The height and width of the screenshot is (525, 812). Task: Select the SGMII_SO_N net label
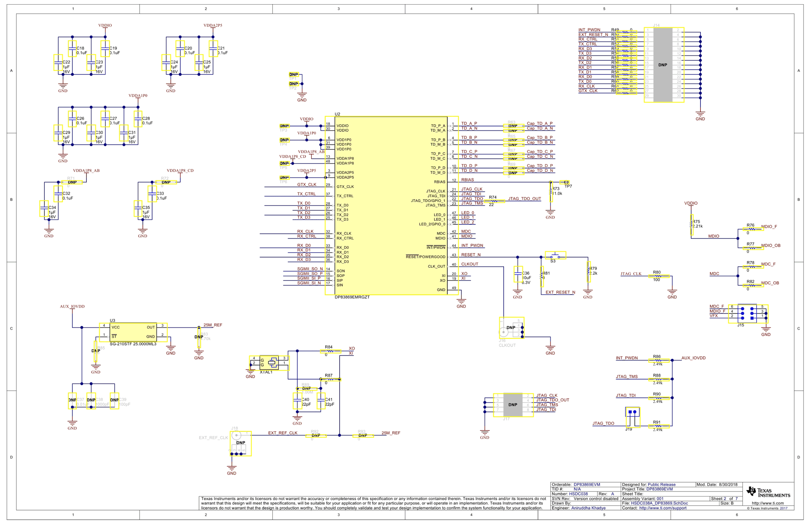(x=310, y=269)
